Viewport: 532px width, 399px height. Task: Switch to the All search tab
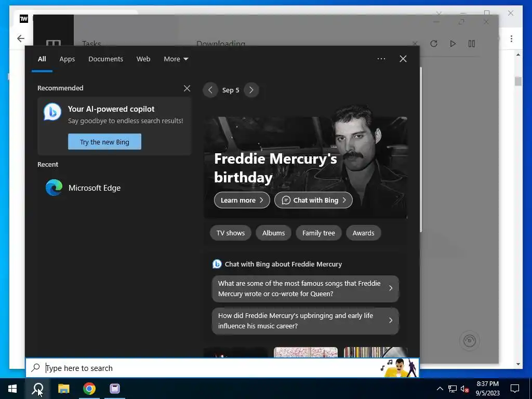click(42, 59)
